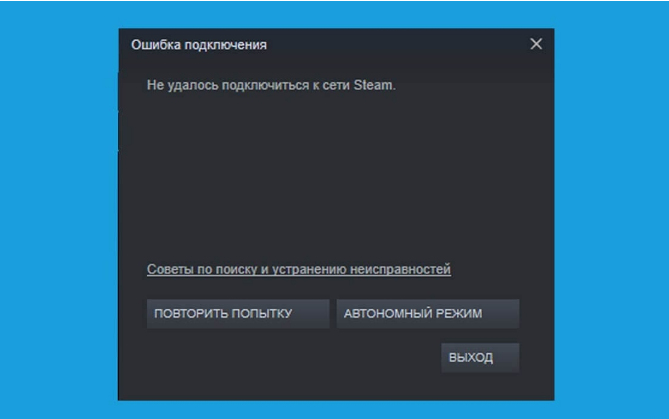Click the blue background outside the dialog

click(59, 213)
